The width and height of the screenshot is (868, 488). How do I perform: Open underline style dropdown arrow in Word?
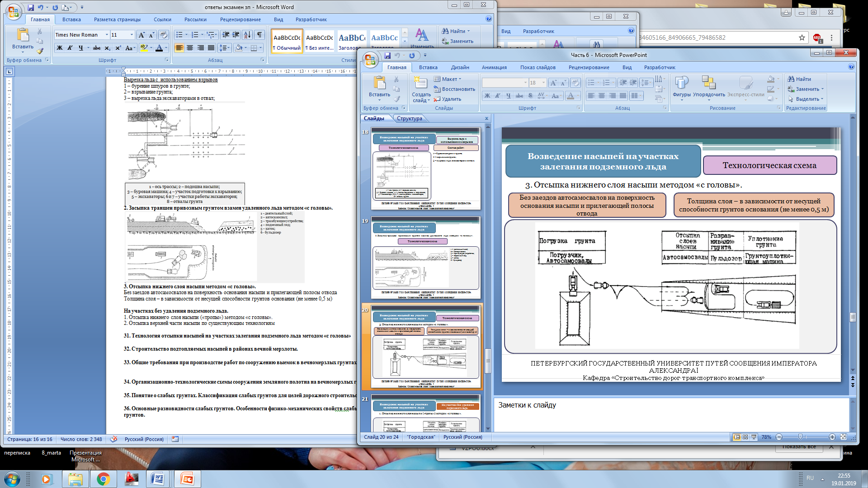[x=88, y=48]
